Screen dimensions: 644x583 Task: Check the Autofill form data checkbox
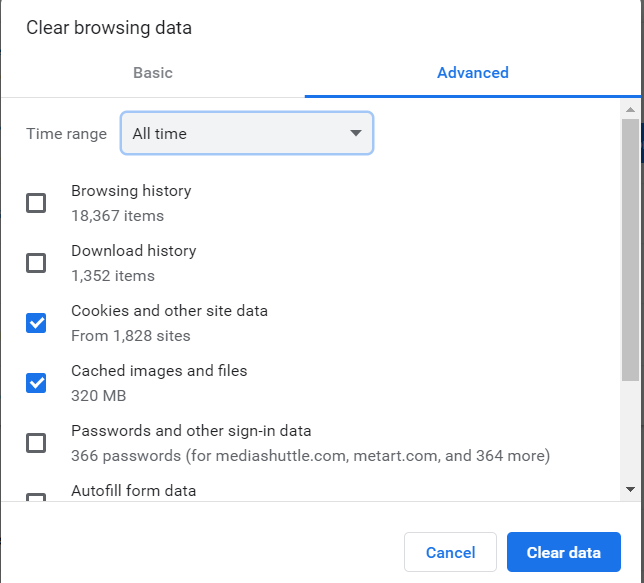pyautogui.click(x=36, y=497)
